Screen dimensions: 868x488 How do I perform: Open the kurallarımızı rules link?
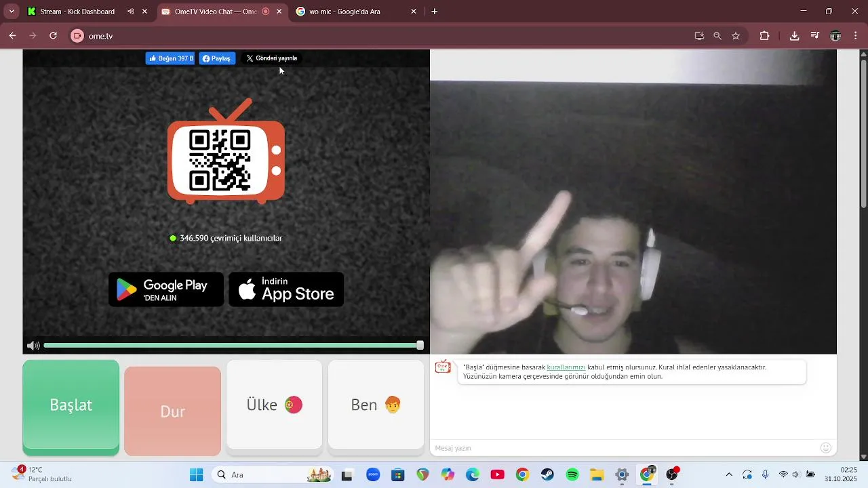pyautogui.click(x=566, y=367)
